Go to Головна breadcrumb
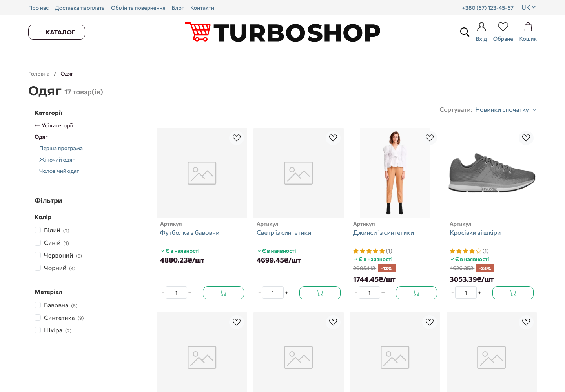 tap(39, 74)
